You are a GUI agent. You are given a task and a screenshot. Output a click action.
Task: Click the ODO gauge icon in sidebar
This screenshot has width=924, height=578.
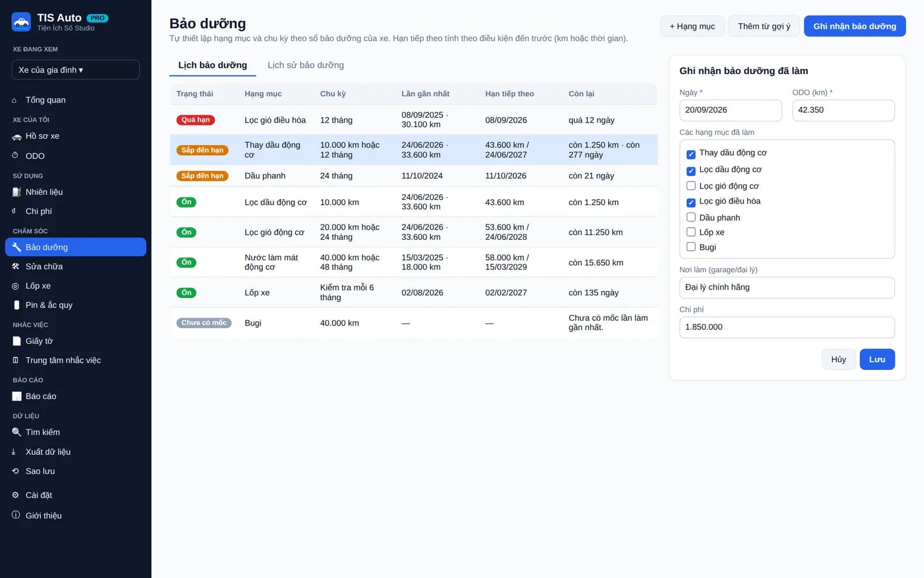(x=15, y=155)
